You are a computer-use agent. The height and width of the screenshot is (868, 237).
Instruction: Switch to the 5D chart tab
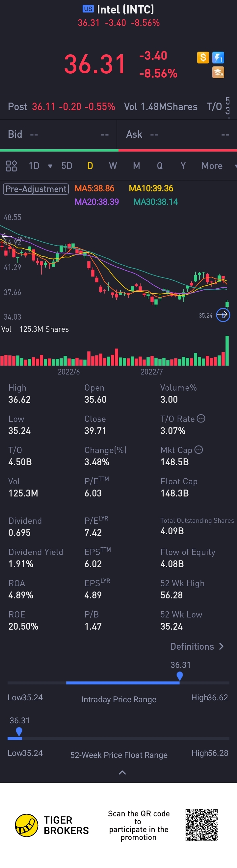point(67,166)
